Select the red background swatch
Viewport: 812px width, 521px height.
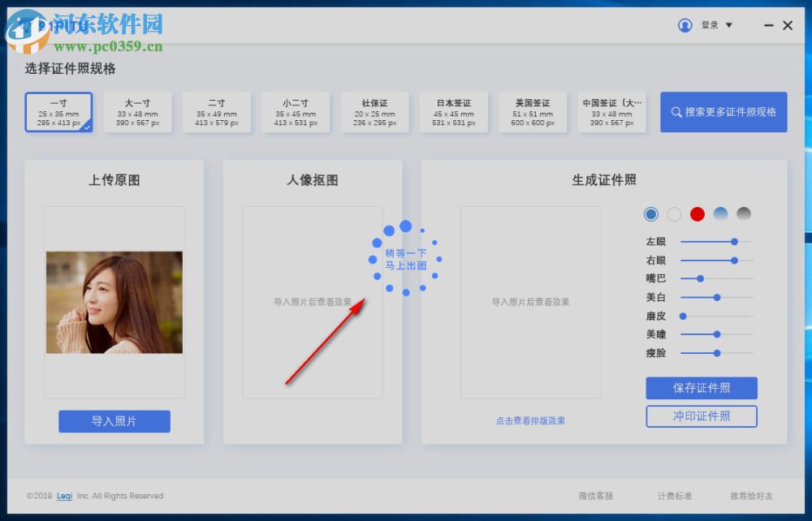click(x=698, y=214)
